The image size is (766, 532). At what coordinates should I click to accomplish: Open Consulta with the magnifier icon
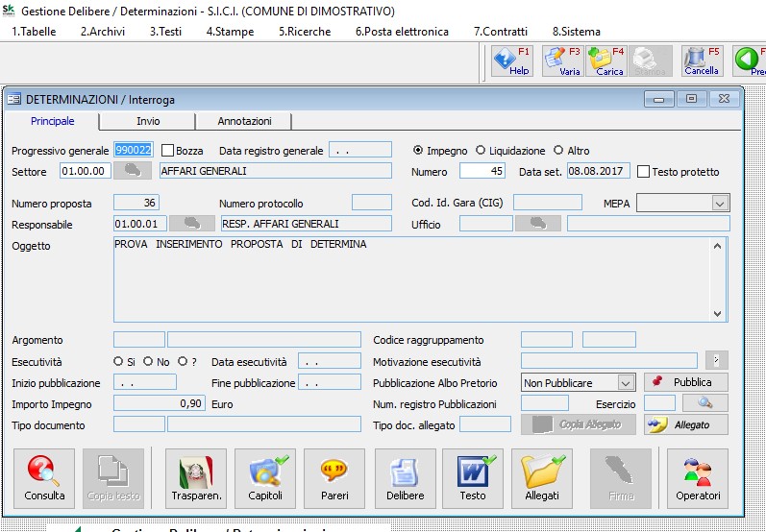point(44,479)
